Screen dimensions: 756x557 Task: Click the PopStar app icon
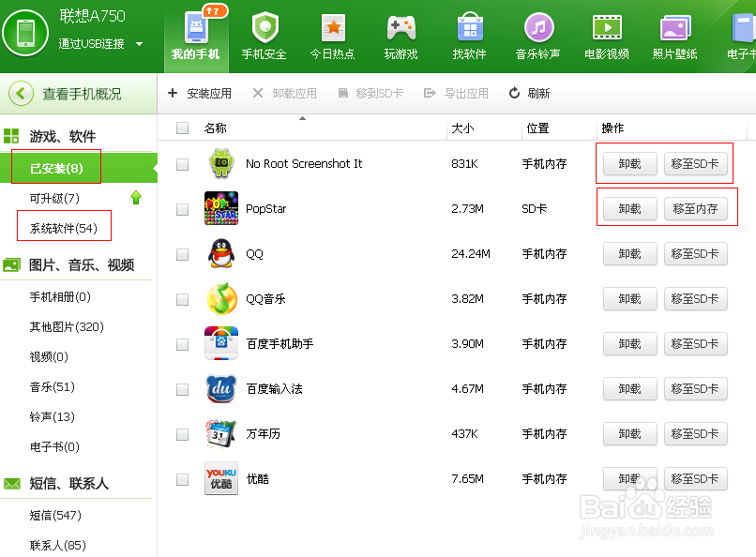coord(221,208)
